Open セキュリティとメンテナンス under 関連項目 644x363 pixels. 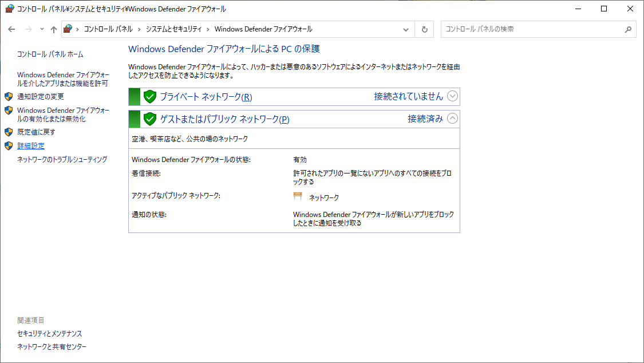click(x=49, y=333)
